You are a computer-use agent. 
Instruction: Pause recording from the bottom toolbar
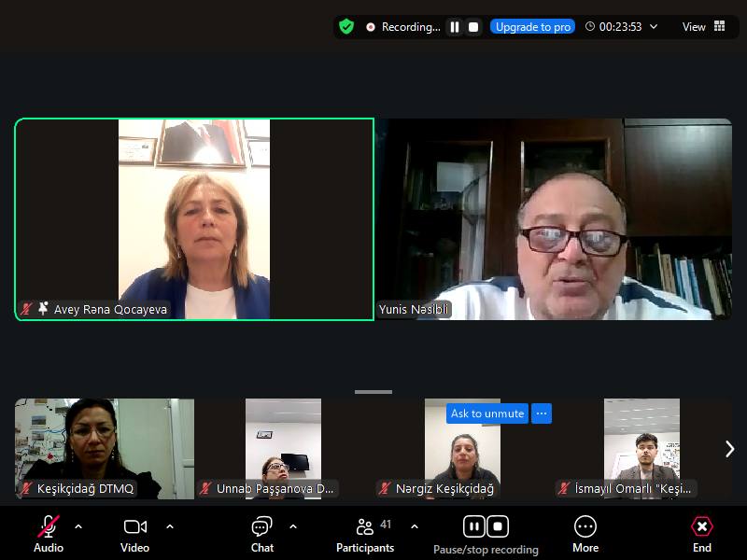point(474,526)
